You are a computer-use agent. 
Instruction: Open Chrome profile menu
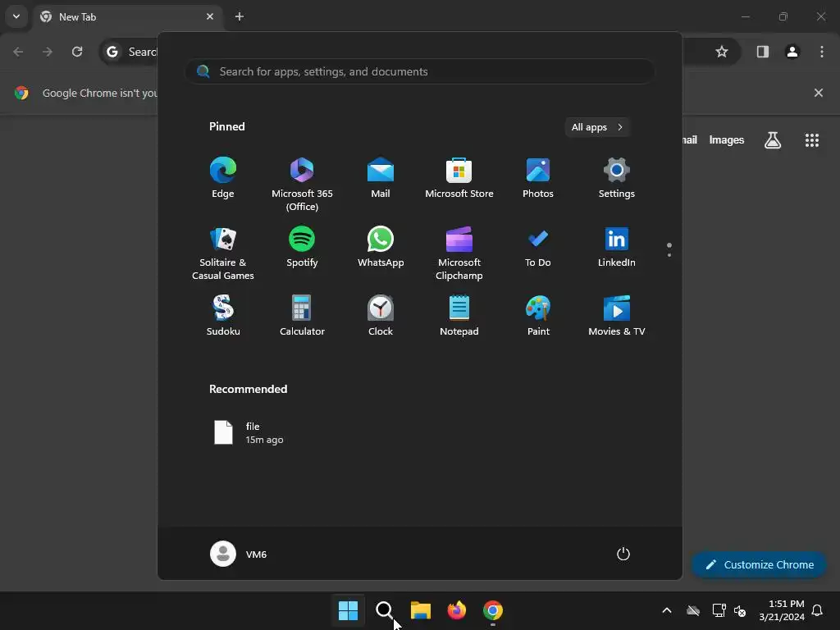792,52
